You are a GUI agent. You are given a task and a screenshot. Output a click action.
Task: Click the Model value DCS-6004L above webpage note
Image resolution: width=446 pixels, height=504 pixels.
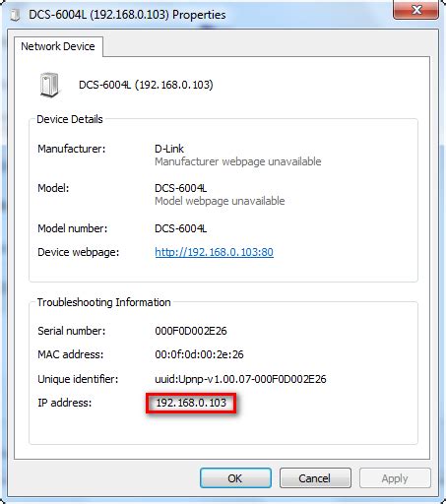point(181,188)
